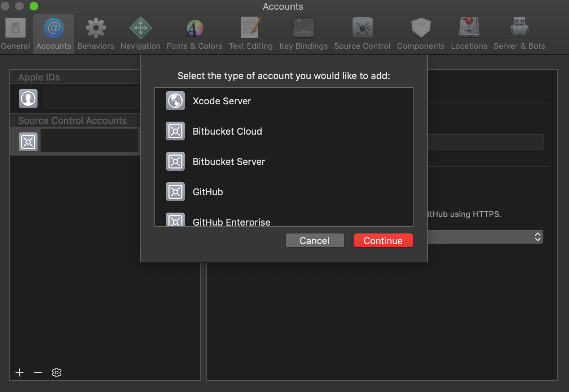The image size is (569, 392).
Task: Open the Components shield icon
Action: 421,28
